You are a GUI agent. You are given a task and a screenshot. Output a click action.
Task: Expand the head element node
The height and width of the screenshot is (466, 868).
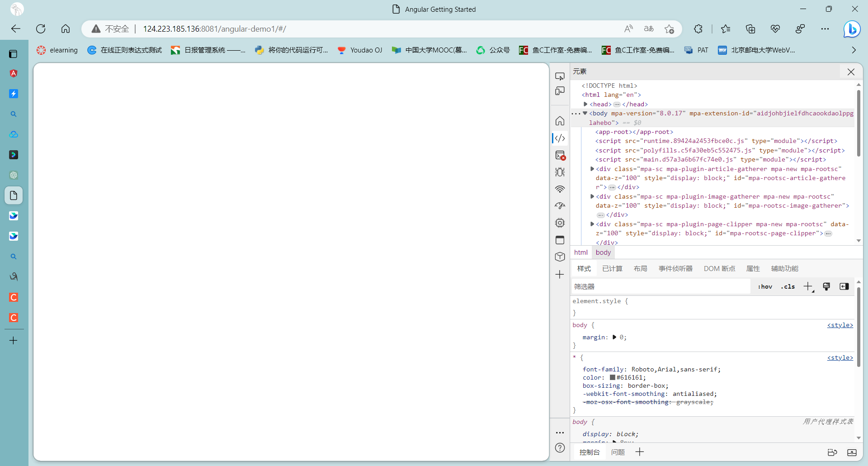pos(586,104)
